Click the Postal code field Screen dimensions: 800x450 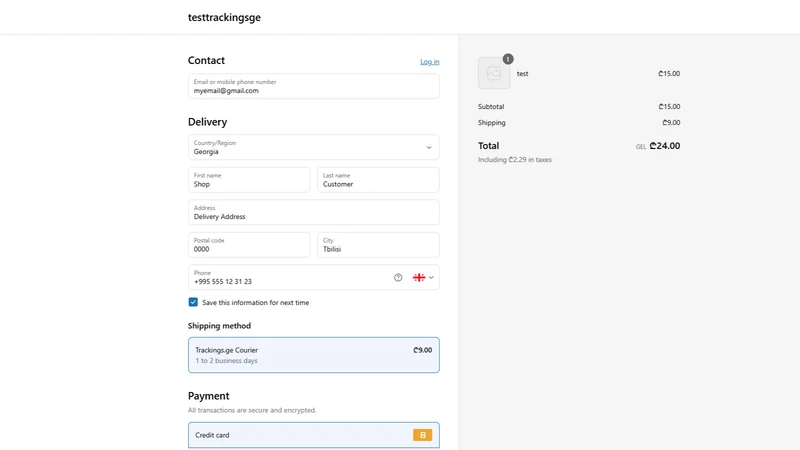(x=249, y=245)
